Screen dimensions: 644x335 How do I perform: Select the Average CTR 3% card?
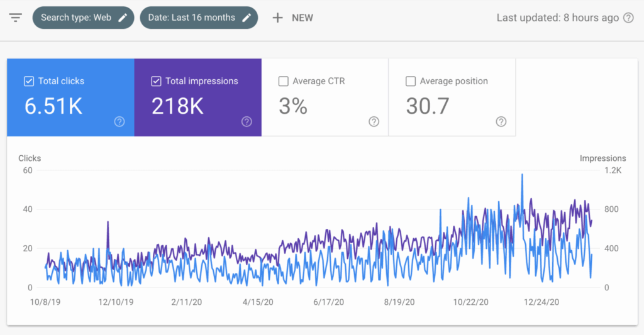325,97
